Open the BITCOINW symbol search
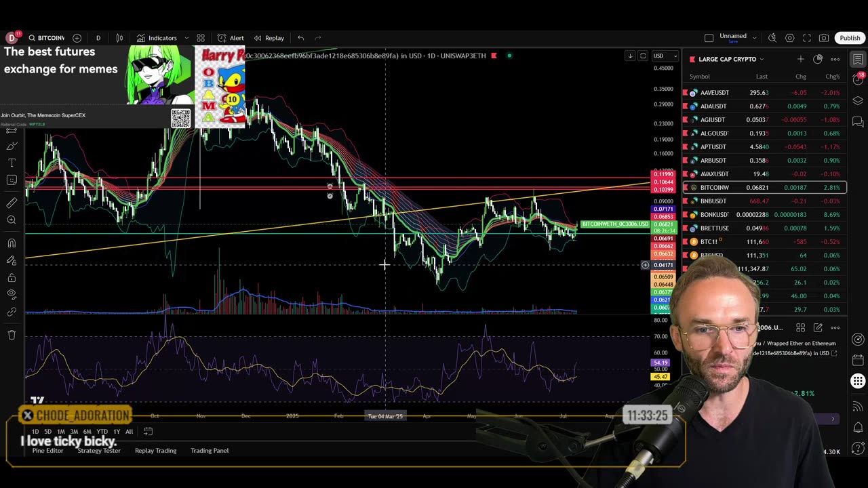The height and width of the screenshot is (488, 868). pos(46,38)
